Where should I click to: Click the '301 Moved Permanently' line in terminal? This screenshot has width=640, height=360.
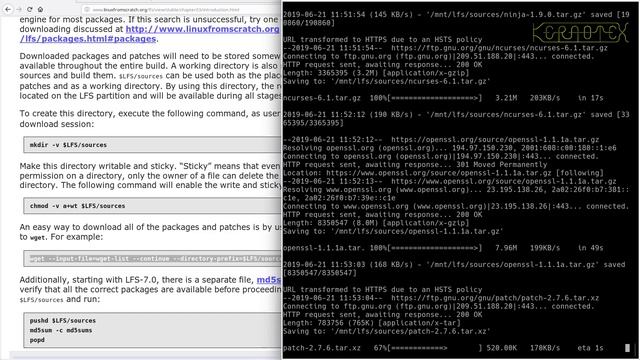coord(415,164)
